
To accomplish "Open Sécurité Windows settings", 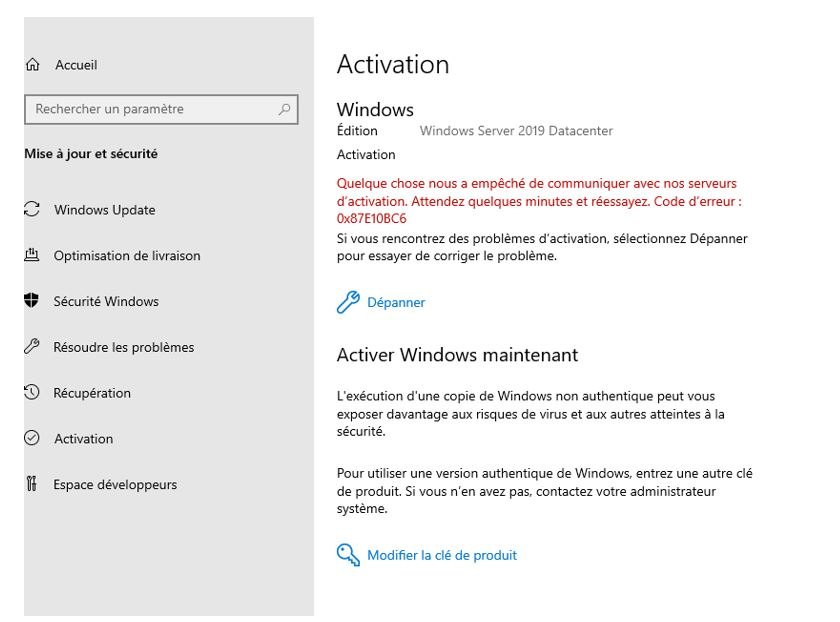I will [x=106, y=301].
